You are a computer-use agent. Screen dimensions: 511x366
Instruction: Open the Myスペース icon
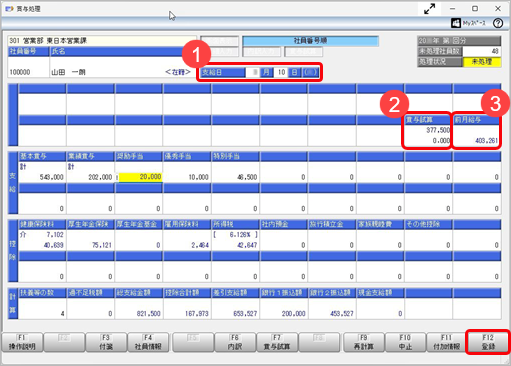(468, 23)
